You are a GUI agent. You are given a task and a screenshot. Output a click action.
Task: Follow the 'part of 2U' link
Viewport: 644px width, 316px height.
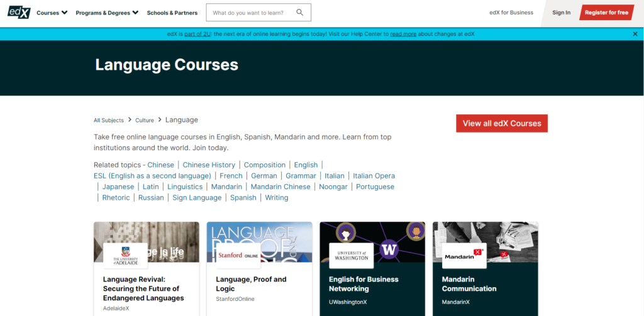(x=197, y=34)
